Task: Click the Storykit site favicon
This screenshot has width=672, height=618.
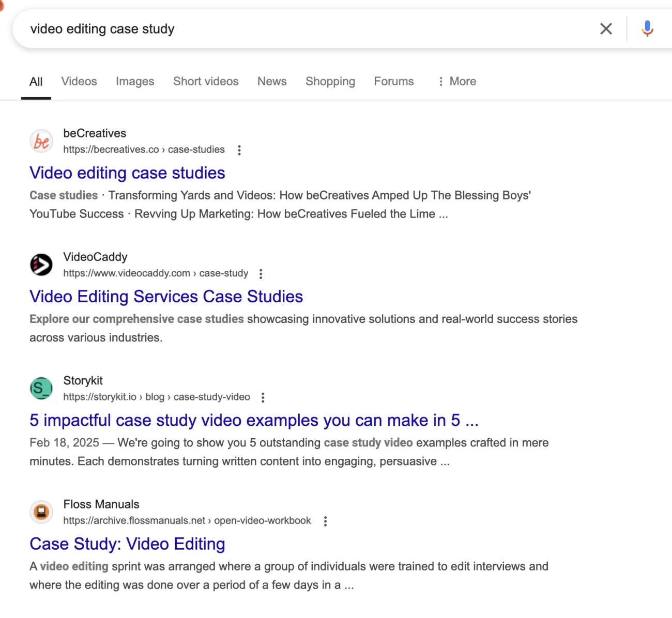Action: click(x=41, y=388)
